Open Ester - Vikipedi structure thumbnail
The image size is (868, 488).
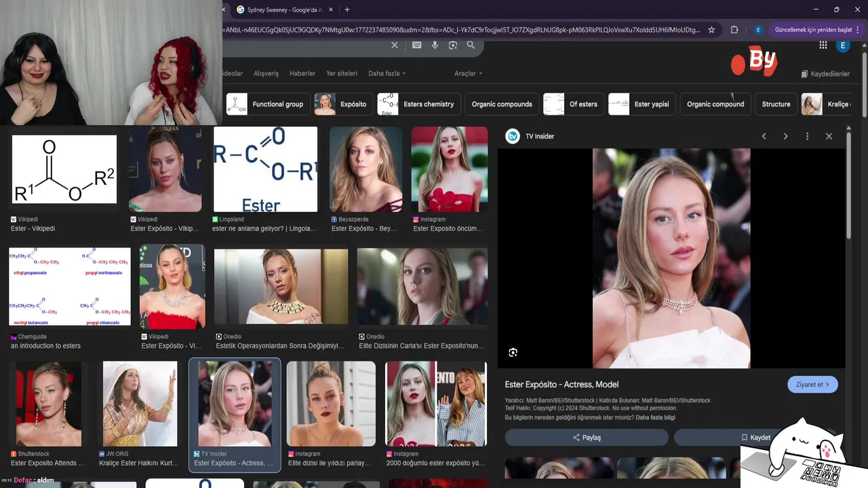pos(64,169)
